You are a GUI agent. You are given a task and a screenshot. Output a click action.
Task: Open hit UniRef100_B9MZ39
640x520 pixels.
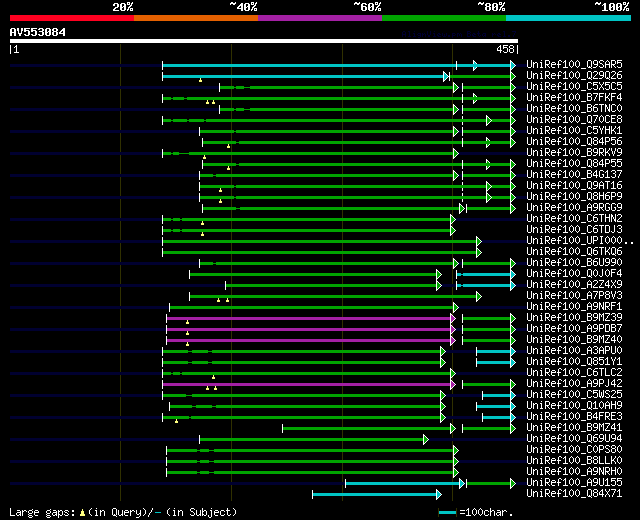pos(574,318)
